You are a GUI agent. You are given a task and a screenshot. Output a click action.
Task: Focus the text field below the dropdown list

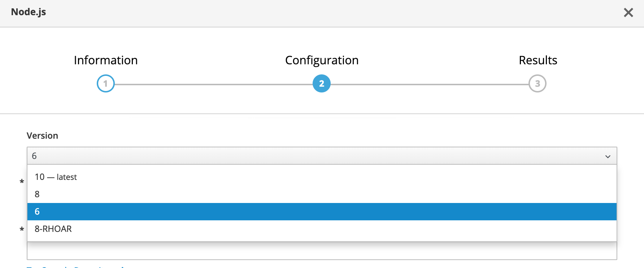click(322, 251)
